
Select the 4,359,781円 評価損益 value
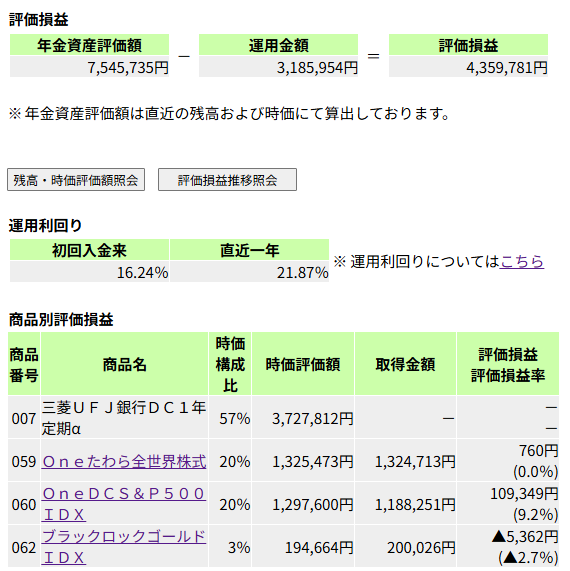click(468, 67)
